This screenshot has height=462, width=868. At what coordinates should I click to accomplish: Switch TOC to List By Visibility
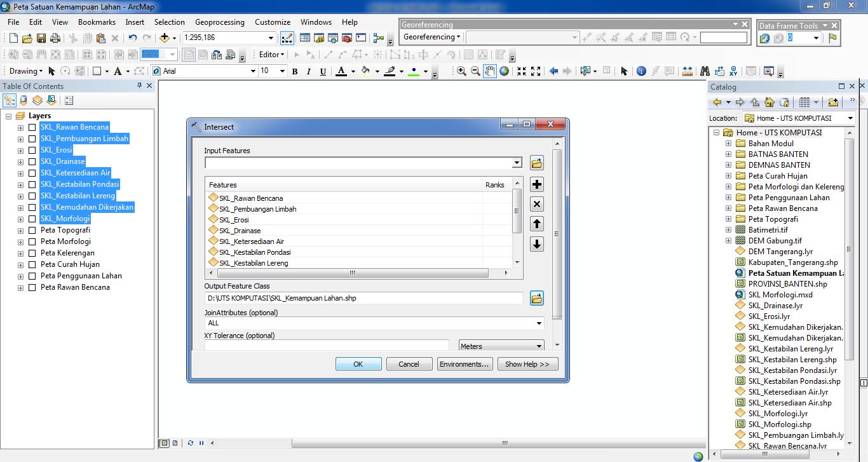click(37, 100)
